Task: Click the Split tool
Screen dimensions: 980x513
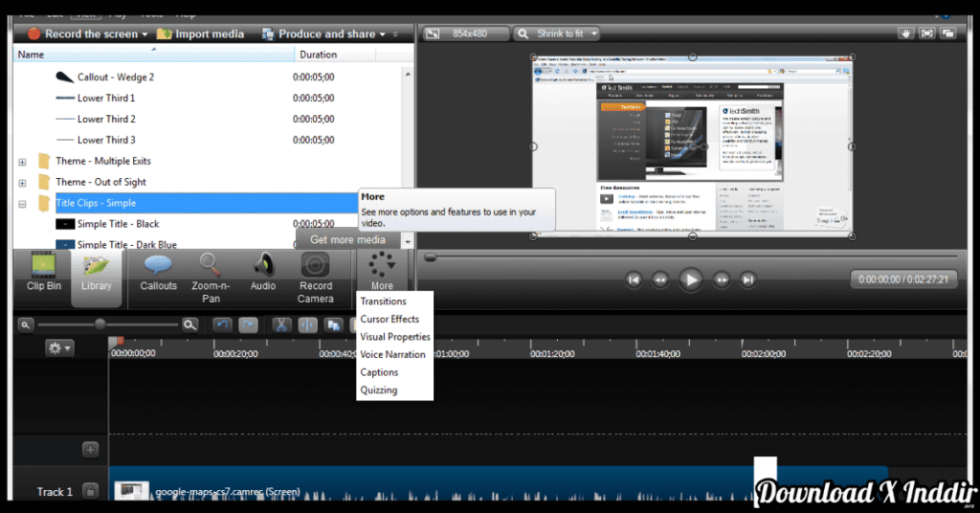Action: pyautogui.click(x=307, y=324)
